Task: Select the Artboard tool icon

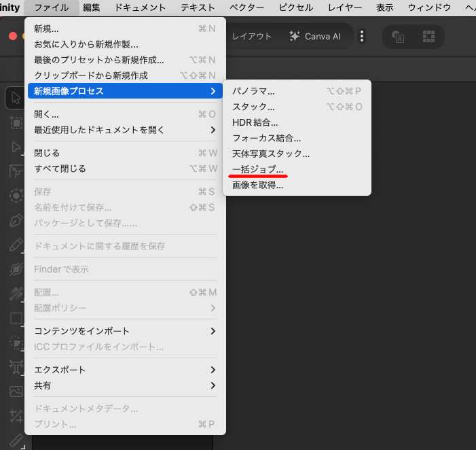Action: [16, 122]
